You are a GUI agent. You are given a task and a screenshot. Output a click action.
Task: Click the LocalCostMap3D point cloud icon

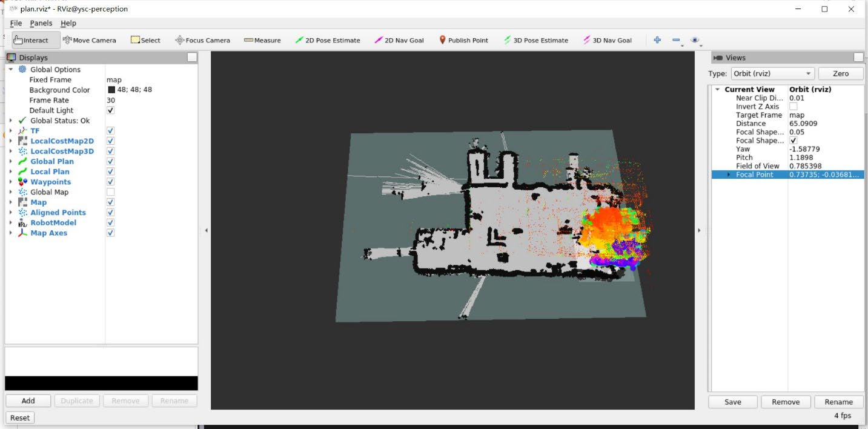click(23, 151)
